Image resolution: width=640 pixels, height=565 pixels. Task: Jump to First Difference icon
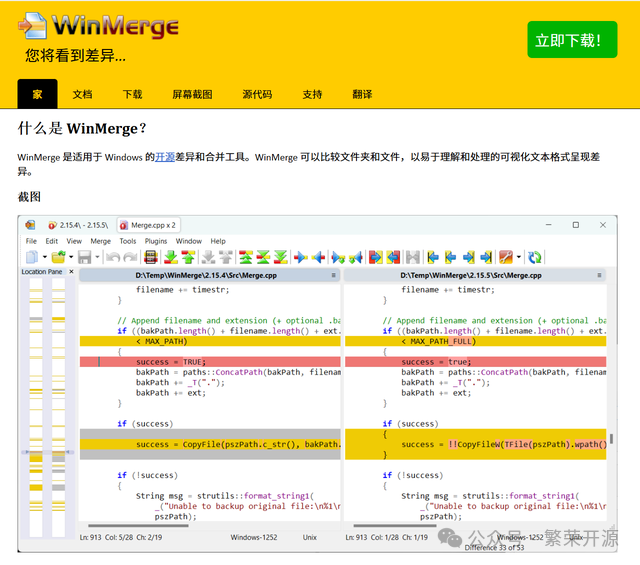(x=246, y=257)
